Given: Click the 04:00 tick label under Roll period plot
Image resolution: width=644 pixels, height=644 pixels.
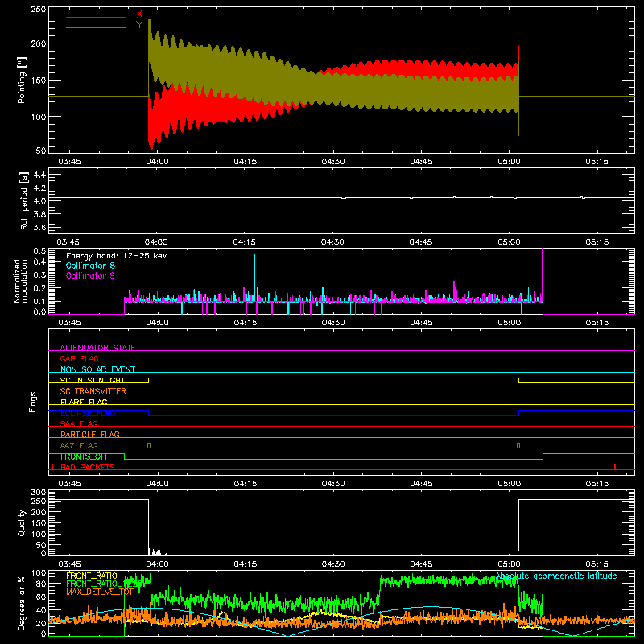Looking at the screenshot, I should click(156, 242).
